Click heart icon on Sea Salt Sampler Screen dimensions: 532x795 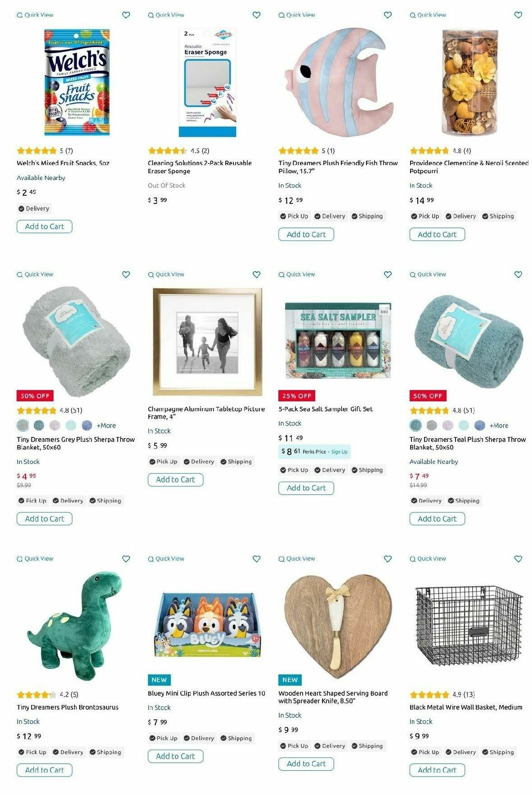tap(388, 274)
